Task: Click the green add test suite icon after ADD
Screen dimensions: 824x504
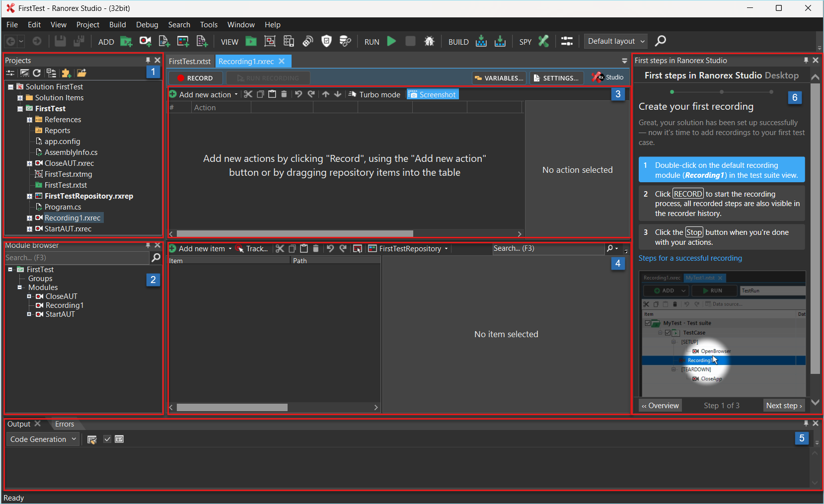Action: [x=126, y=41]
